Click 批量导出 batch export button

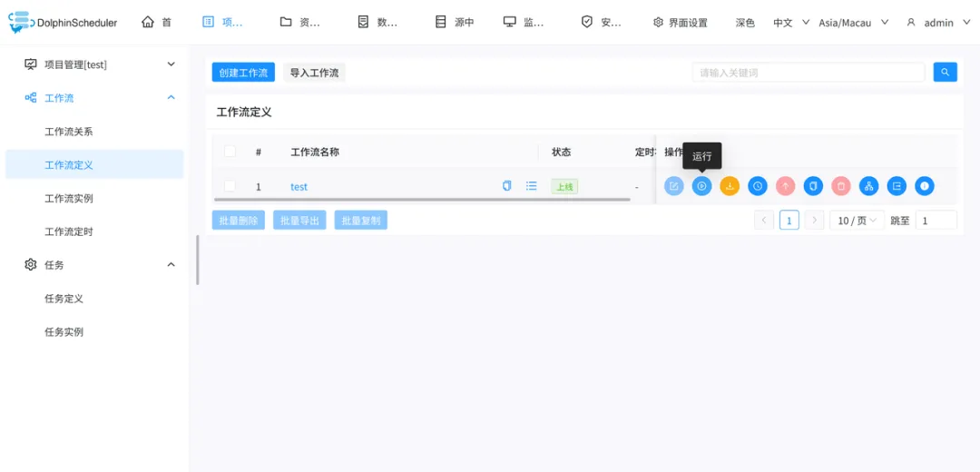(300, 220)
